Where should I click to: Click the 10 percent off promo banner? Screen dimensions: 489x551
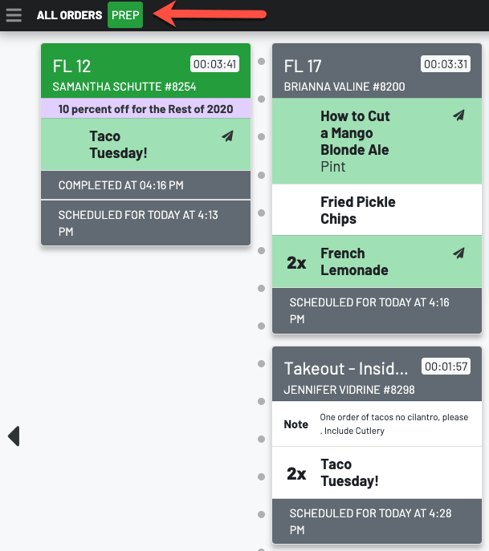(x=146, y=109)
